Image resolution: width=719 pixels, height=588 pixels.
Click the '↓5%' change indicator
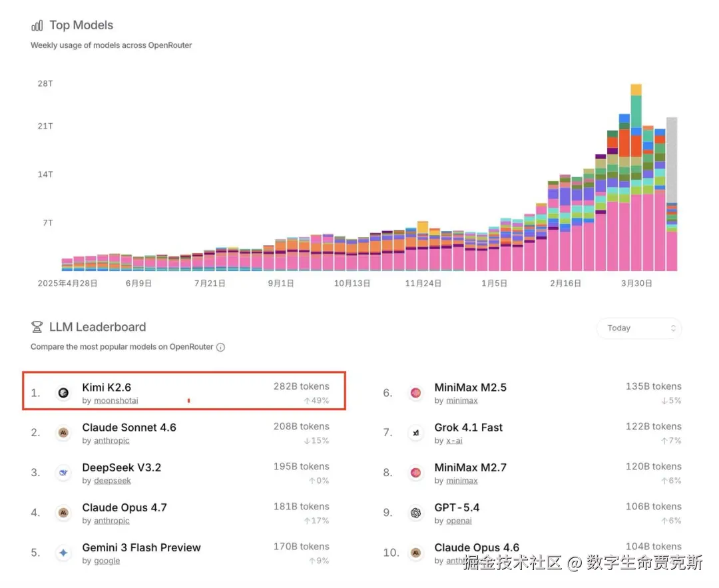671,401
